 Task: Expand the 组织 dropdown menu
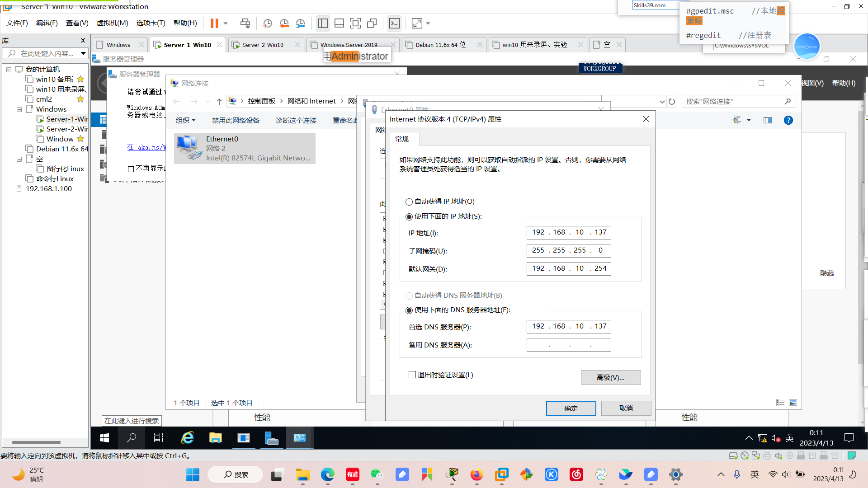coord(186,120)
